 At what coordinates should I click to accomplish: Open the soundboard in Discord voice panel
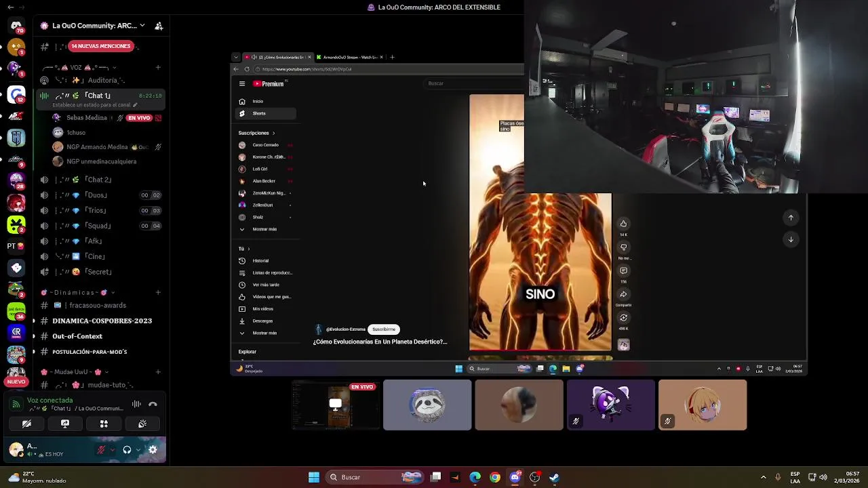coord(142,424)
